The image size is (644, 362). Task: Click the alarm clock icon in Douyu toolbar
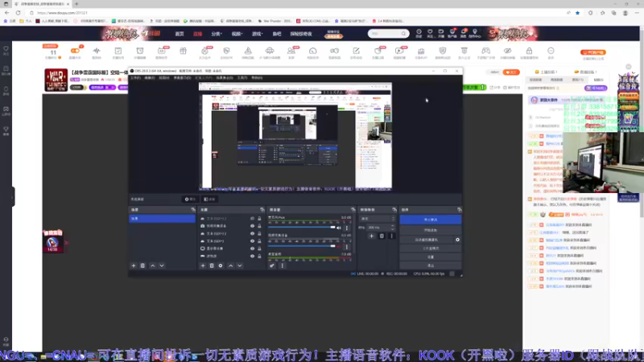(140, 51)
